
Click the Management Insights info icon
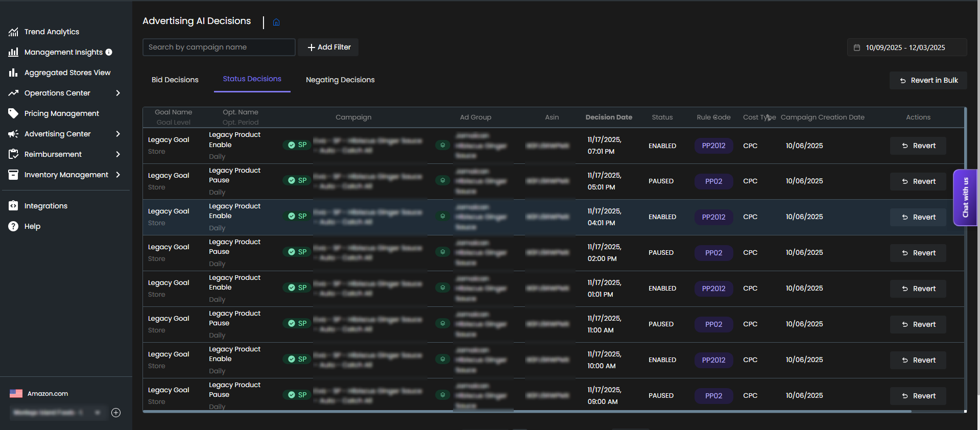click(109, 52)
